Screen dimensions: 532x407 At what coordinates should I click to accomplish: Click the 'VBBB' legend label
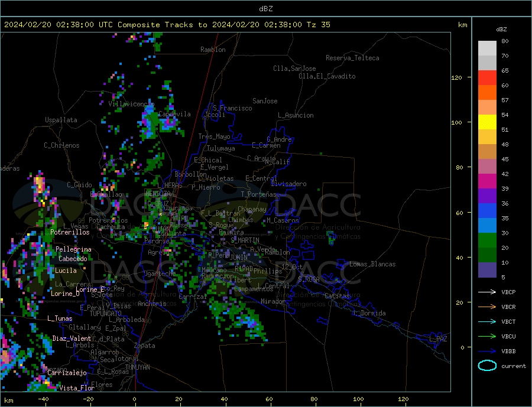pos(508,351)
